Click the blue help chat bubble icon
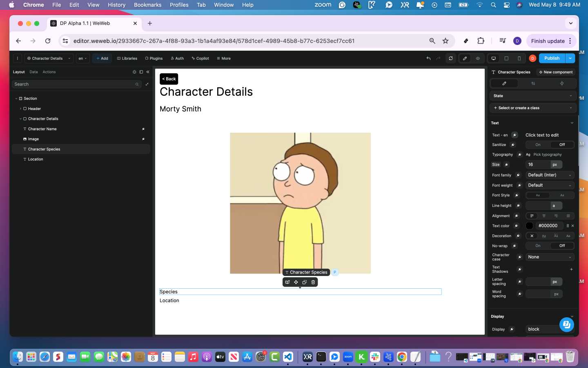The image size is (588, 368). [x=566, y=325]
